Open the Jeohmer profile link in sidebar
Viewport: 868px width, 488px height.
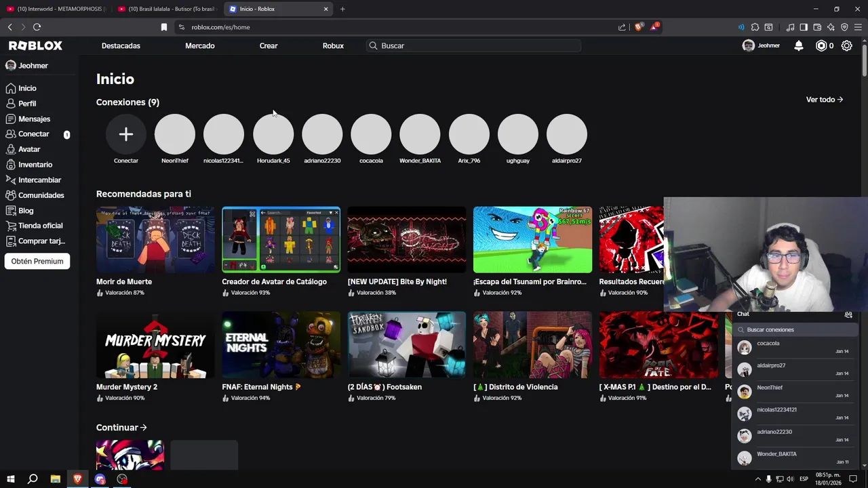click(26, 66)
